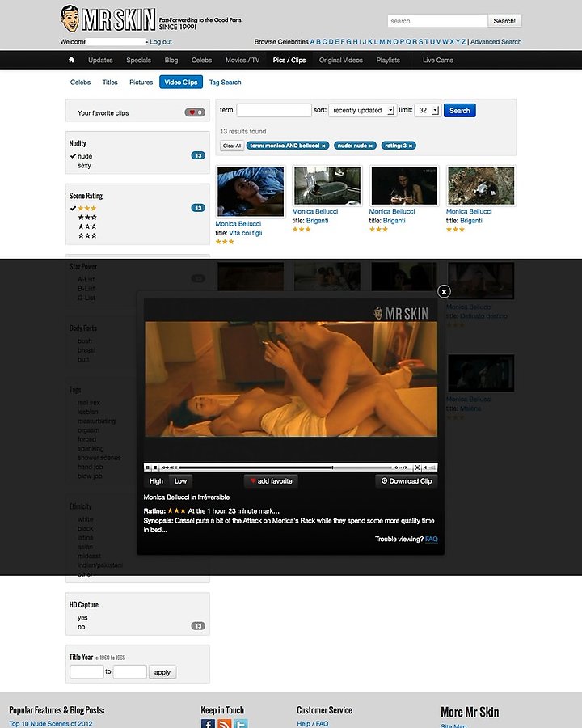
Task: Close the video popup with the X button
Action: [444, 291]
